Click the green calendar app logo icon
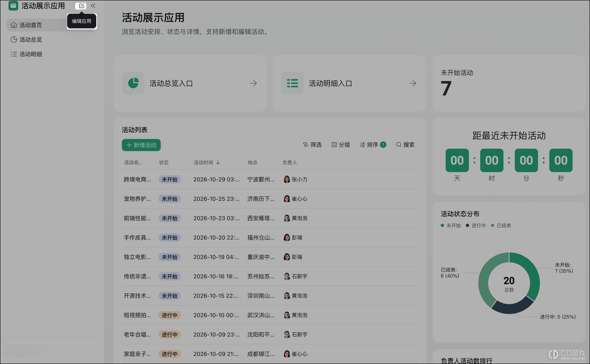This screenshot has width=590, height=364. (13, 5)
